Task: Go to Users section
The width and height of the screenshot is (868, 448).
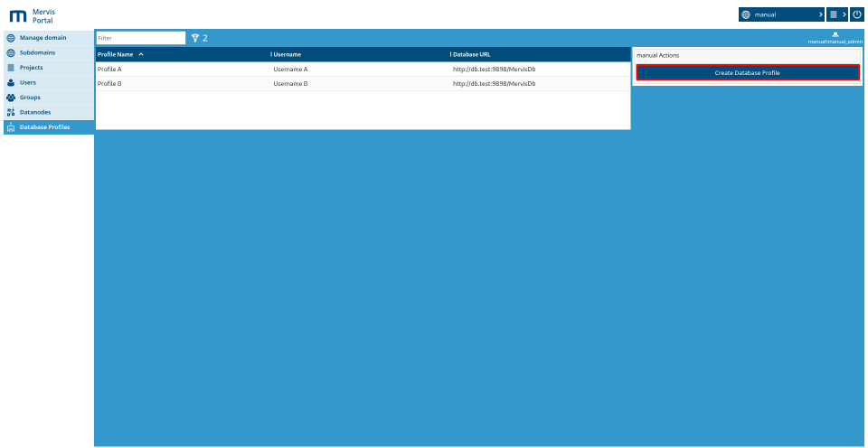Action: (49, 82)
